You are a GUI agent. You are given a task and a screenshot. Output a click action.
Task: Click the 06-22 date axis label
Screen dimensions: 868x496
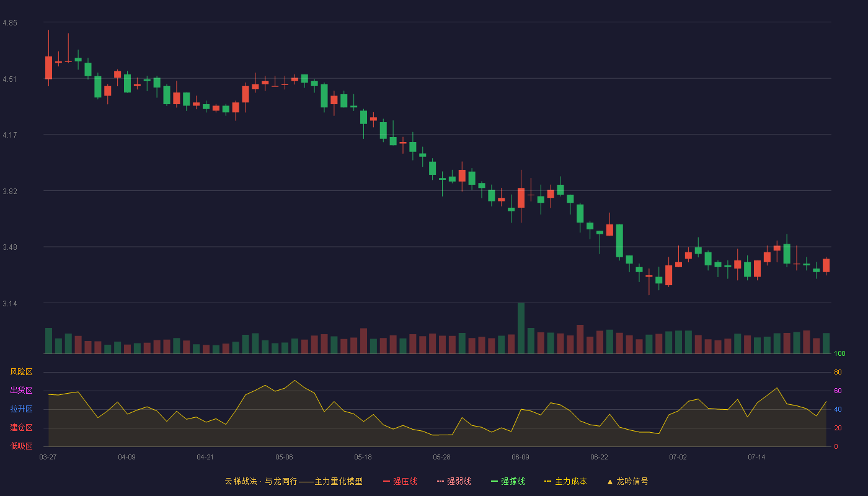(599, 457)
